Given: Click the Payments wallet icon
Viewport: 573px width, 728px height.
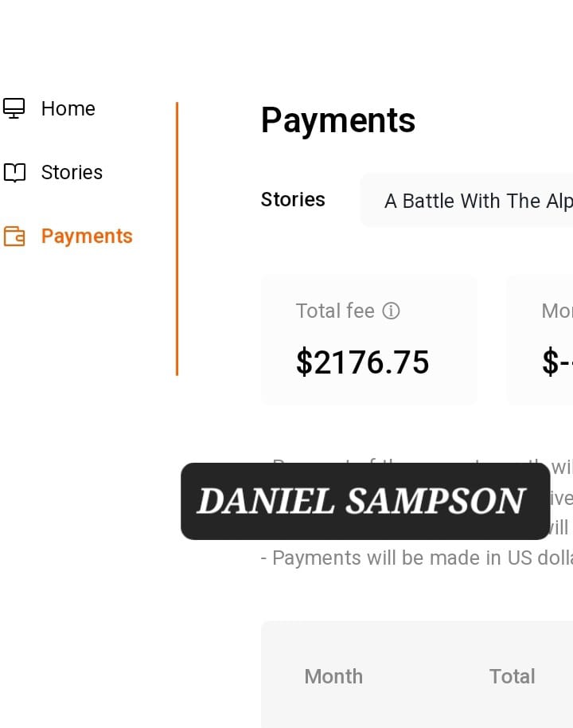Looking at the screenshot, I should coord(14,237).
